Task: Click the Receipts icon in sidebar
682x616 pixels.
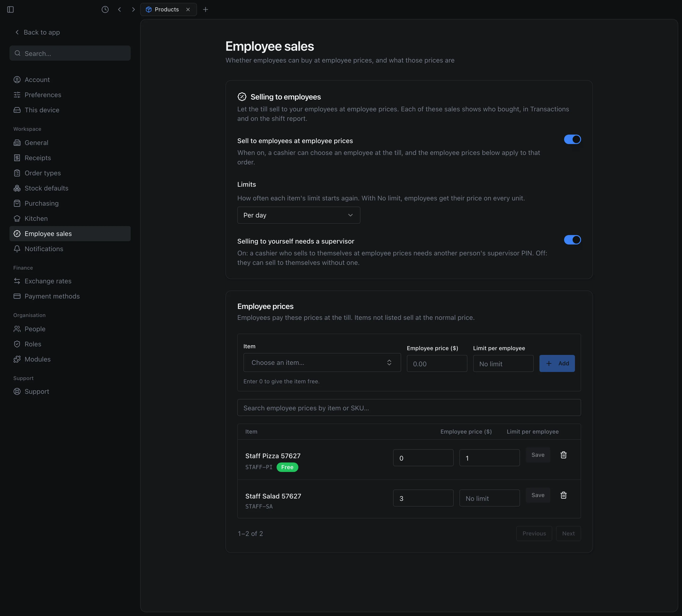Action: [17, 158]
